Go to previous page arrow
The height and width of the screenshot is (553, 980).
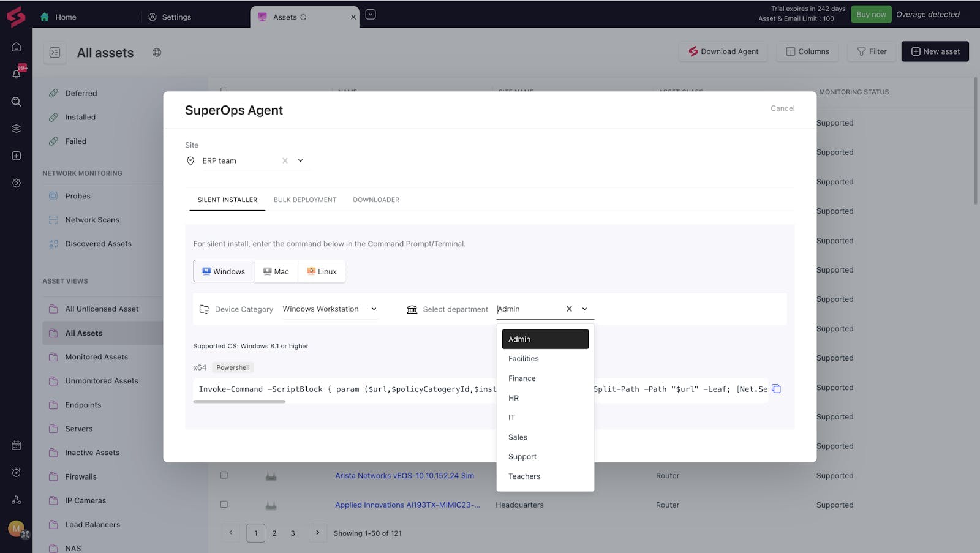[231, 533]
